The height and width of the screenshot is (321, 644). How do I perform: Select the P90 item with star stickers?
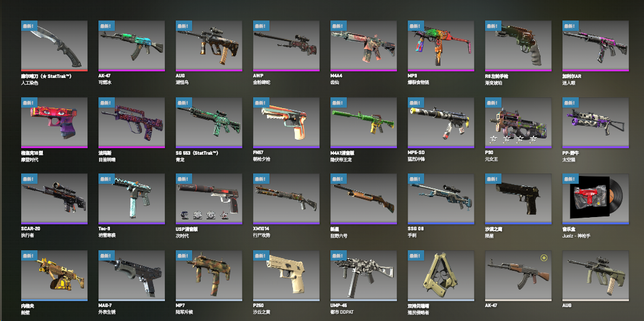[x=518, y=123]
